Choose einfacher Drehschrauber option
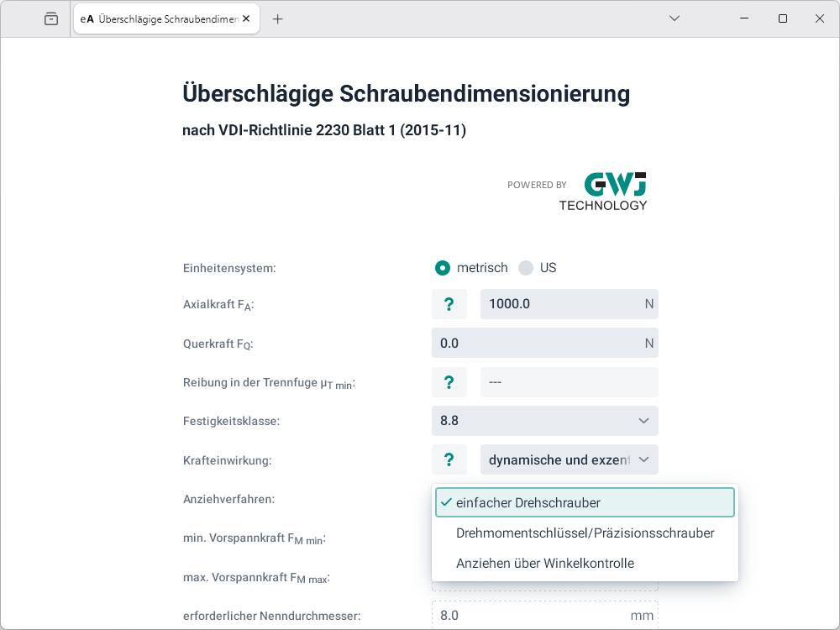The height and width of the screenshot is (630, 840). click(x=585, y=502)
